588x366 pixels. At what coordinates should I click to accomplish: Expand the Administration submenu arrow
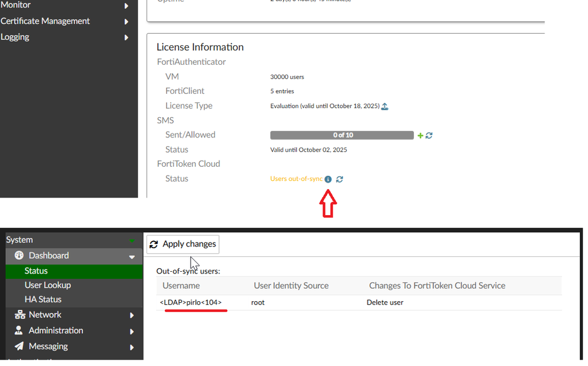point(132,331)
